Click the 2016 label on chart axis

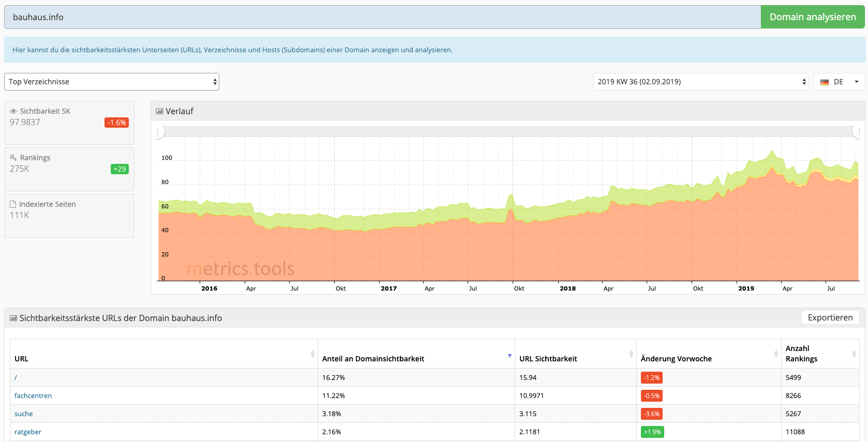tap(209, 288)
